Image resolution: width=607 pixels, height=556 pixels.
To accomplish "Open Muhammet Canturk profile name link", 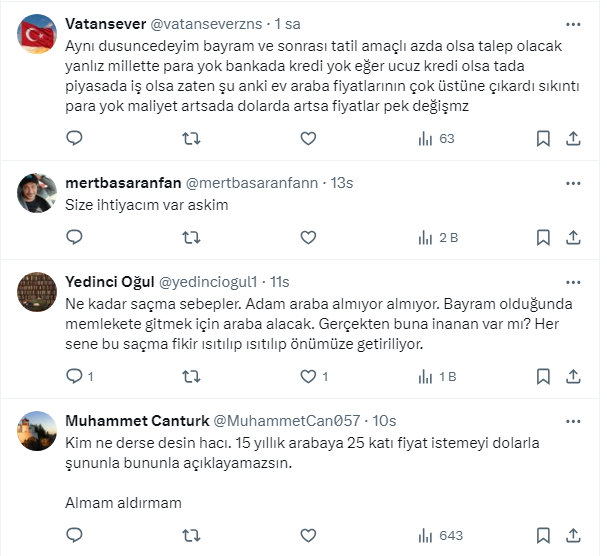I will pyautogui.click(x=136, y=419).
